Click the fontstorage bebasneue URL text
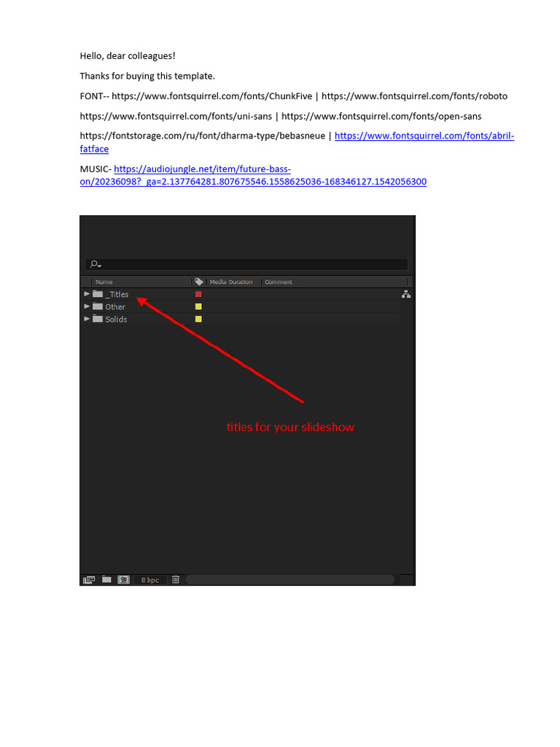560x747 pixels. pyautogui.click(x=203, y=136)
